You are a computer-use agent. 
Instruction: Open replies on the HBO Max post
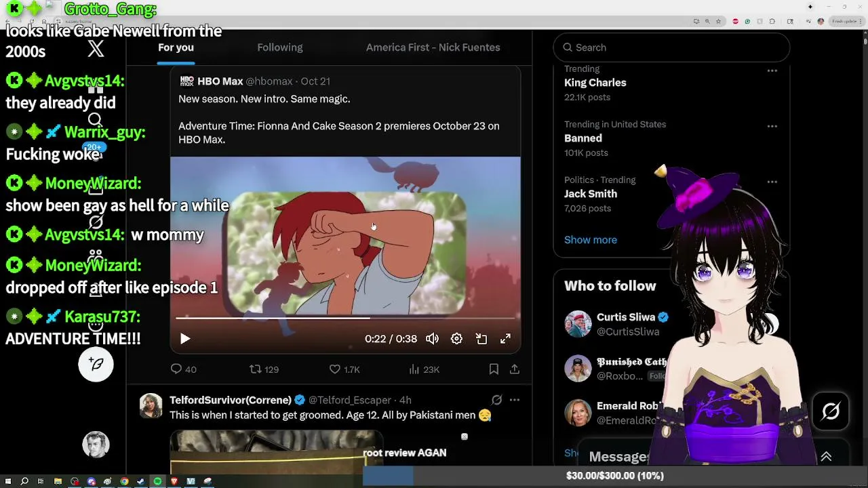[183, 369]
